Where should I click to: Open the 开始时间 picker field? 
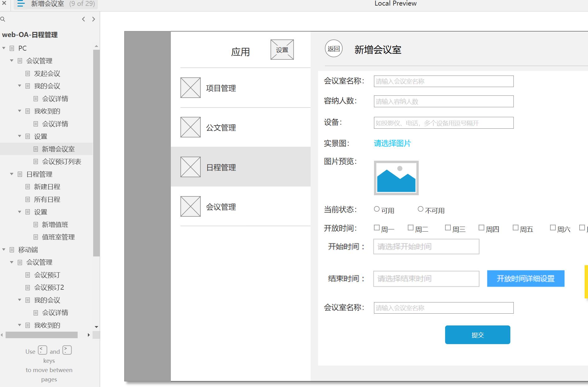pyautogui.click(x=426, y=246)
